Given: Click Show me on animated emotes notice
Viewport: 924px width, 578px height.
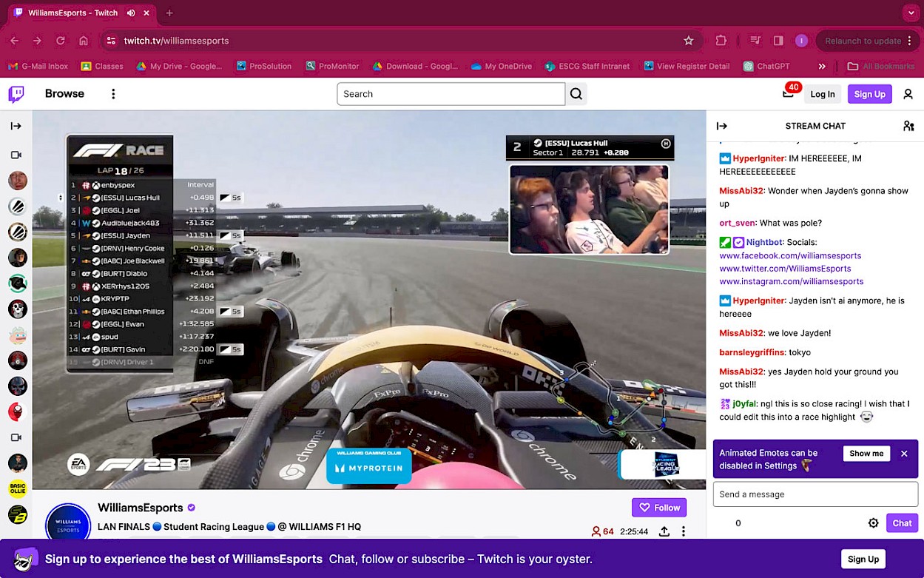Looking at the screenshot, I should click(866, 454).
